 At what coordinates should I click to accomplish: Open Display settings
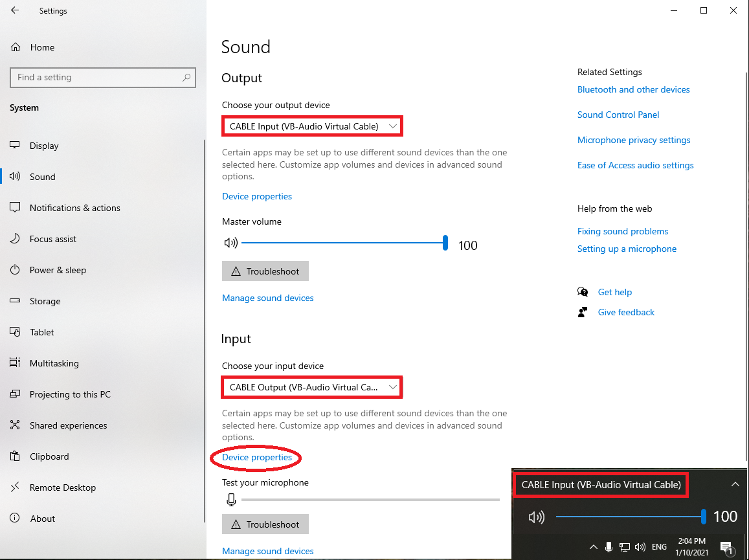pos(44,146)
